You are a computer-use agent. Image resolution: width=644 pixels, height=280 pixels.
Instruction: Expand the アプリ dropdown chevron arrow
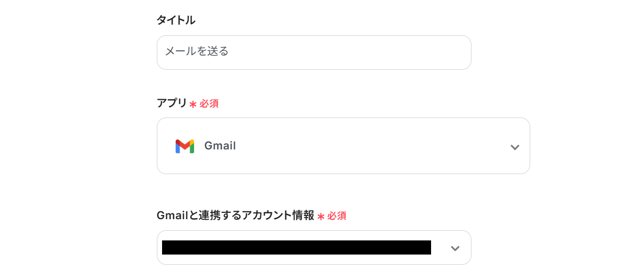click(514, 147)
